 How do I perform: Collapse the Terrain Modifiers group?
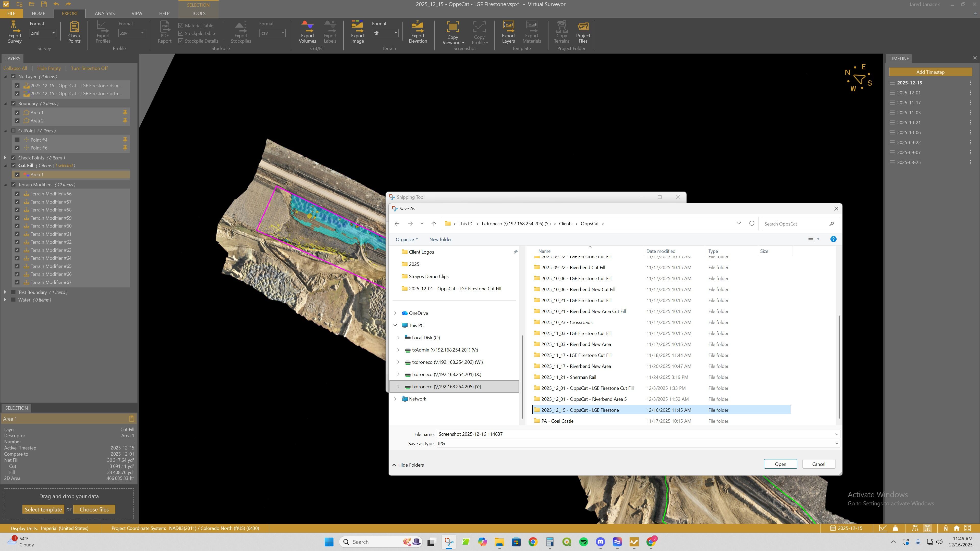click(x=5, y=185)
